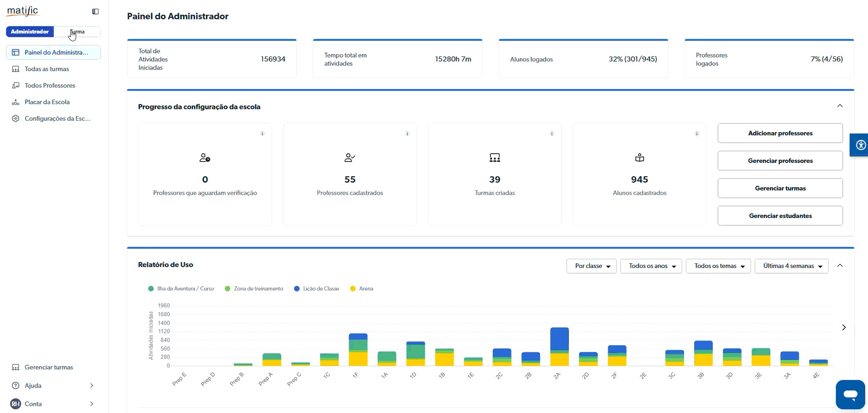Select the Administrador mode toggle
Image resolution: width=868 pixels, height=413 pixels.
(x=30, y=32)
